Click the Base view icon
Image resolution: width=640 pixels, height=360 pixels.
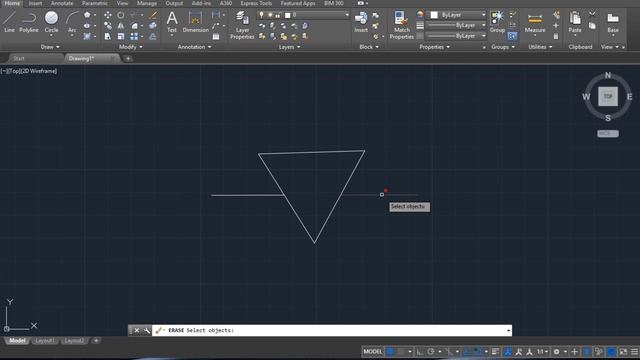tap(613, 22)
